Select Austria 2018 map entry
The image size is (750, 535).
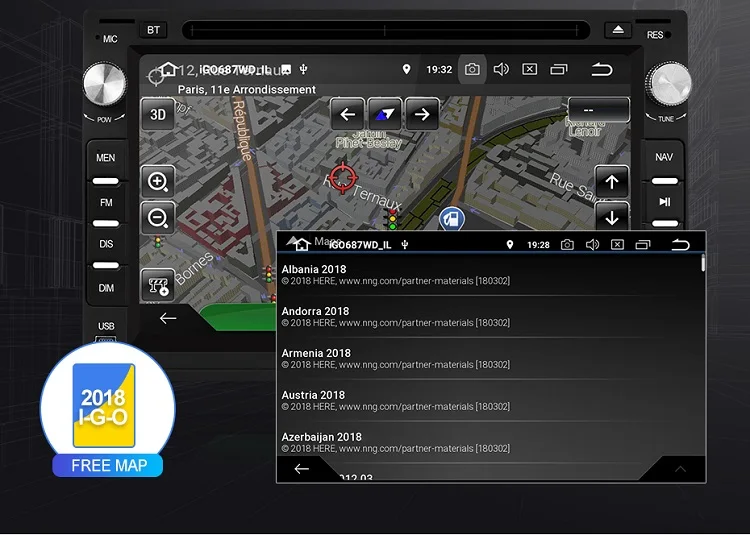pyautogui.click(x=489, y=401)
